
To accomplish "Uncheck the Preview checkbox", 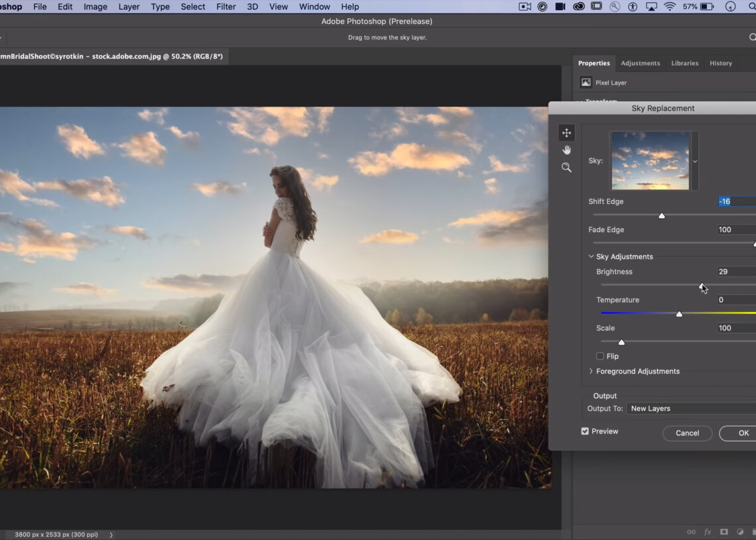I will pyautogui.click(x=585, y=431).
